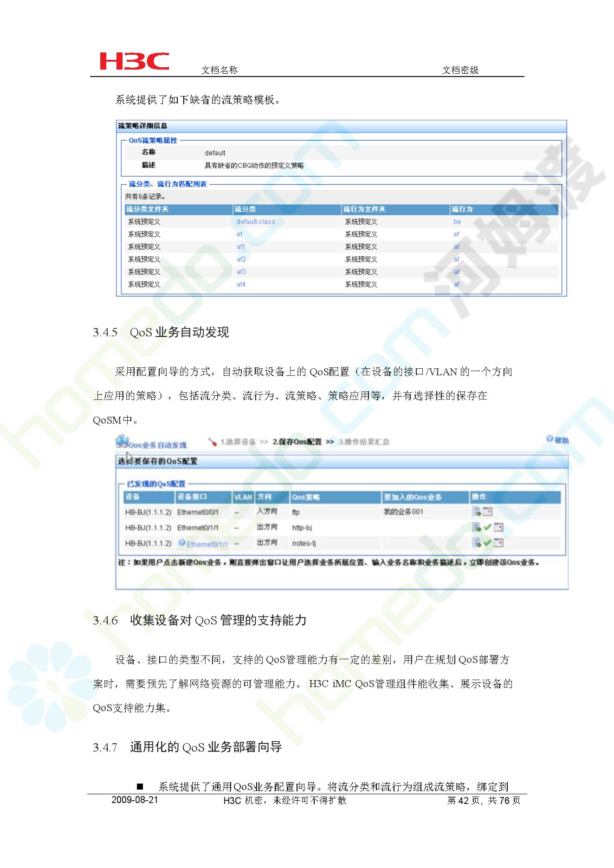
Task: Click the 选择要保存的QoS配置 panel title
Action: coord(158,461)
